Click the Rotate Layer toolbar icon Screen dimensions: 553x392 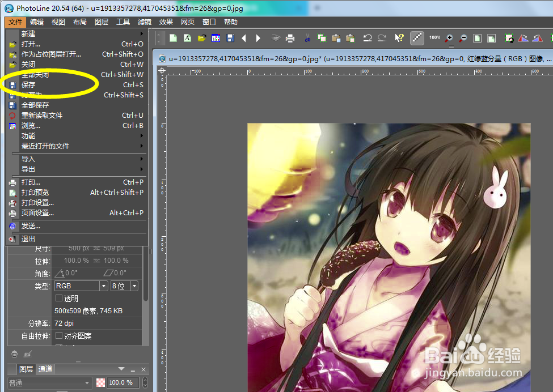[x=509, y=38]
